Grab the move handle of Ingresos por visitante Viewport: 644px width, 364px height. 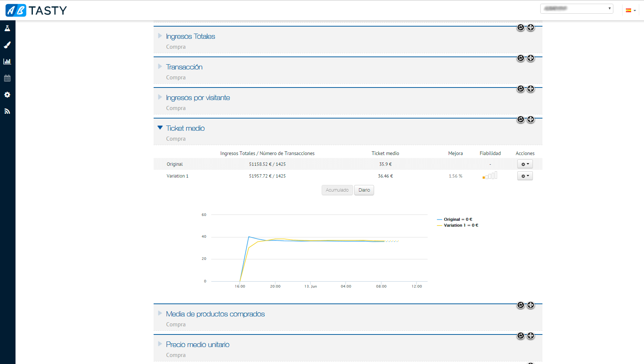click(x=531, y=89)
